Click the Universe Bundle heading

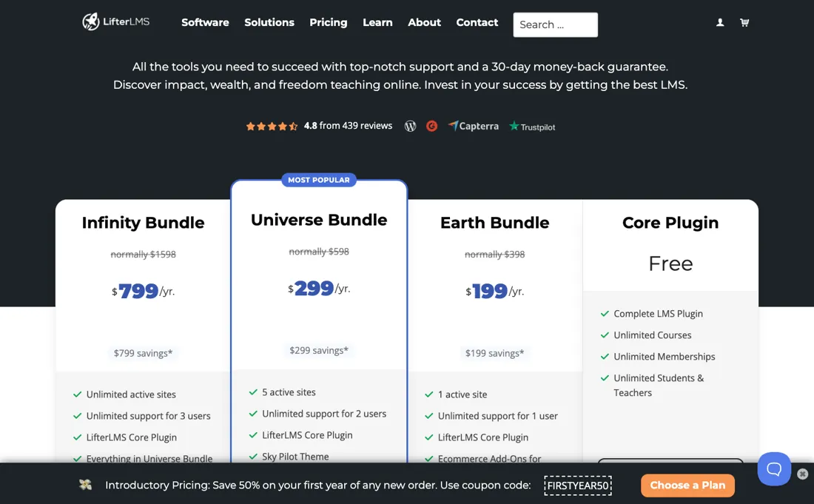pyautogui.click(x=319, y=220)
